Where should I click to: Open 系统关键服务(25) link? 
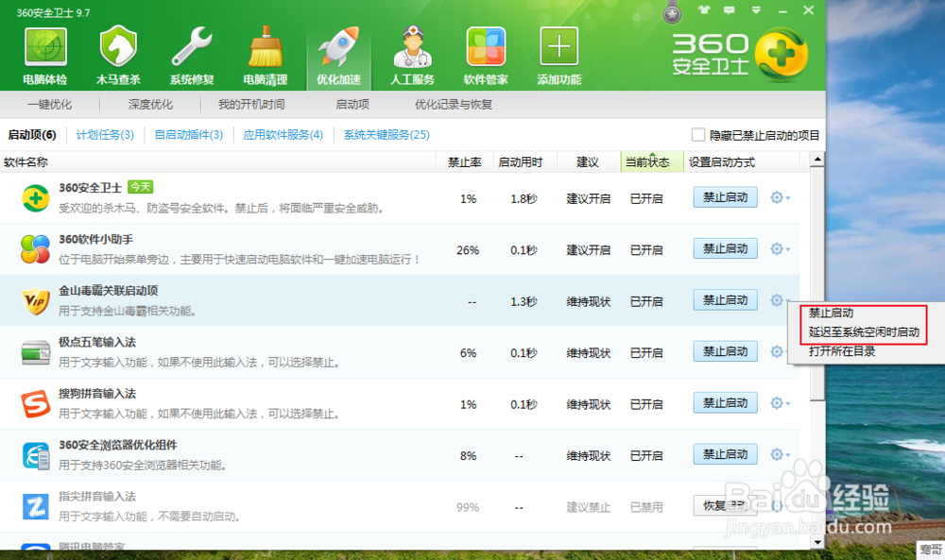tap(387, 135)
